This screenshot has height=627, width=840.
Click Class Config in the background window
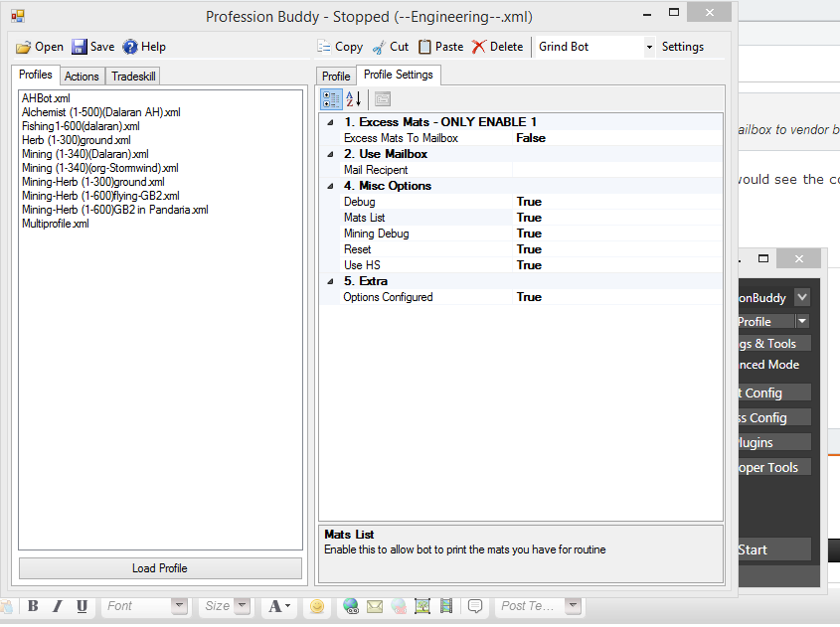click(x=774, y=417)
